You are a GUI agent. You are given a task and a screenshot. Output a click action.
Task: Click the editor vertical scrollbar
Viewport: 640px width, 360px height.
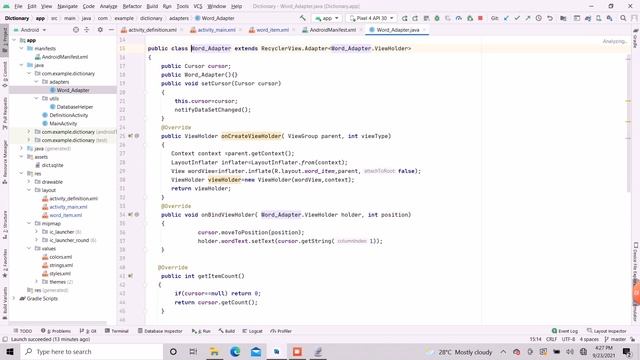(x=628, y=122)
